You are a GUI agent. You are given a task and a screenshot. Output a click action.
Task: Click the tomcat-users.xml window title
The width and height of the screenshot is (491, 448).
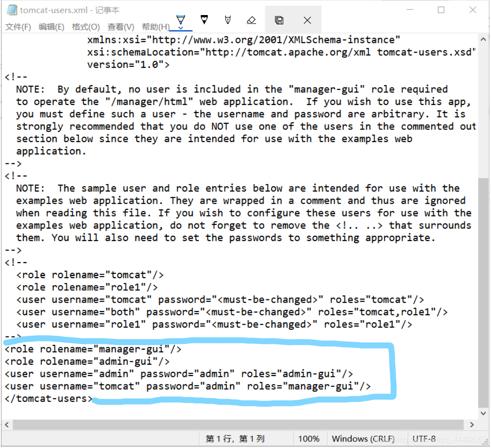pyautogui.click(x=70, y=10)
